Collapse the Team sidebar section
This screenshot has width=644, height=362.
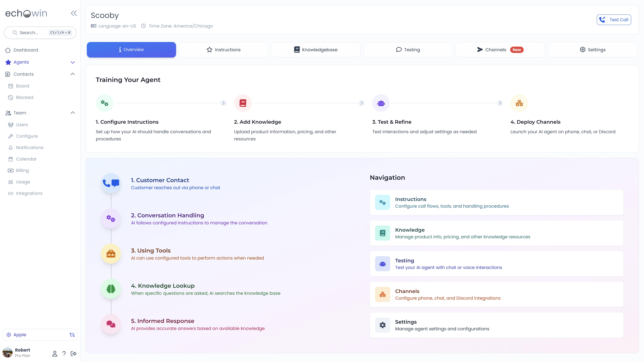[72, 113]
